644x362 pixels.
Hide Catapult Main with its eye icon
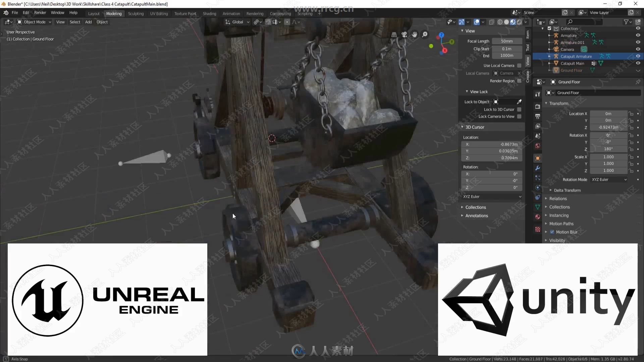[x=638, y=63]
